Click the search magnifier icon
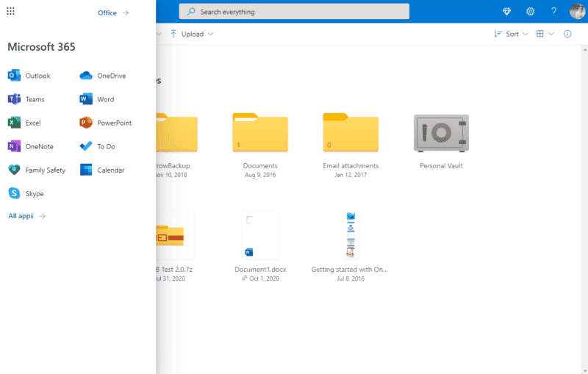Viewport: 588px width, 374px height. point(191,12)
